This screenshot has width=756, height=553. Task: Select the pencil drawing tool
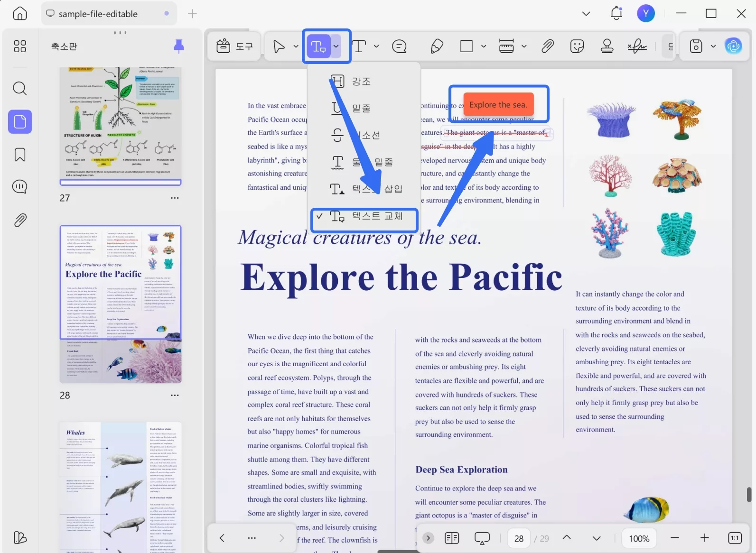(x=437, y=46)
